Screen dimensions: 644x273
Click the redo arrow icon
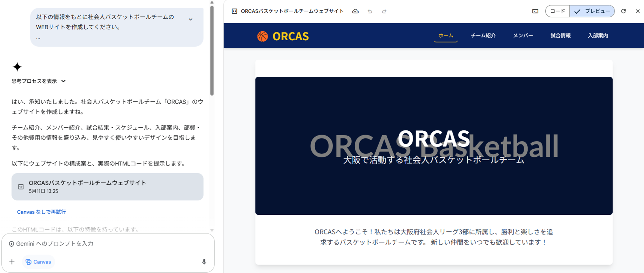click(x=384, y=11)
